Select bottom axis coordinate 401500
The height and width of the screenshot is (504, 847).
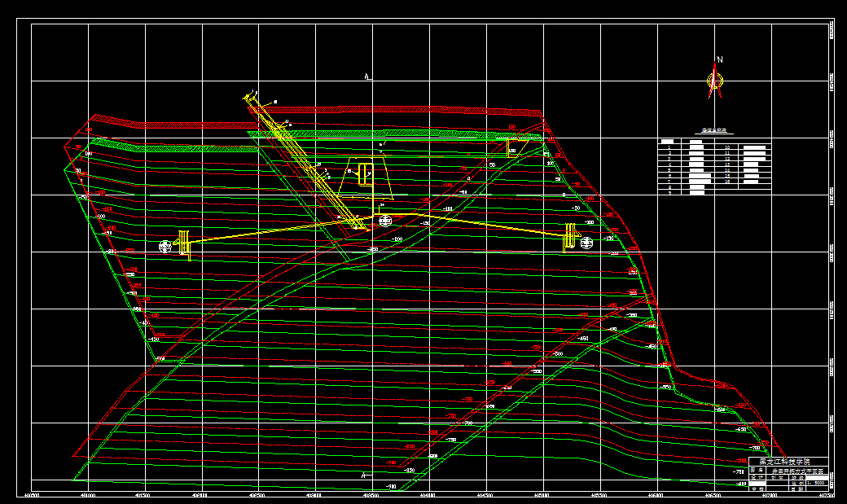[142, 495]
